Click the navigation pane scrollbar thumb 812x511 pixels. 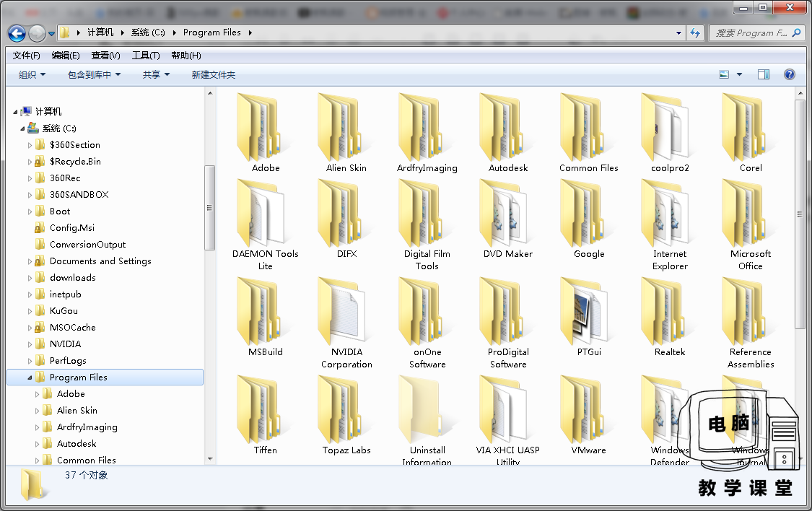coord(210,208)
